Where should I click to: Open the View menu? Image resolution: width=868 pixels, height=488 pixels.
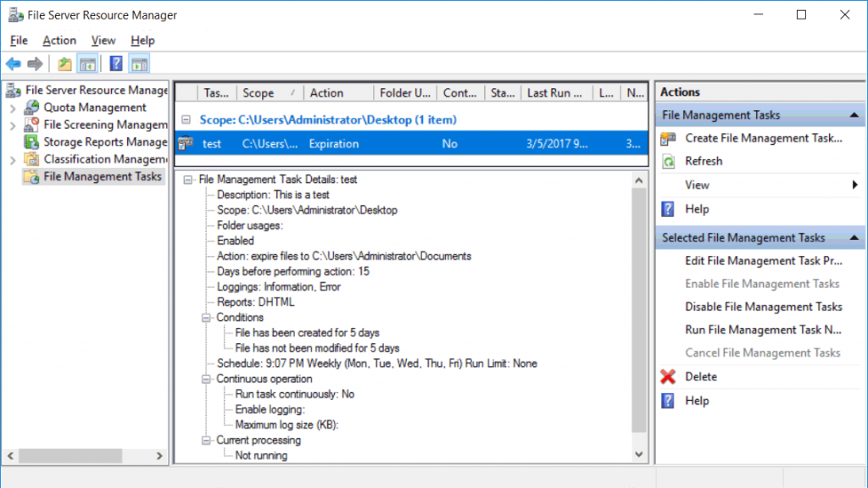point(103,40)
